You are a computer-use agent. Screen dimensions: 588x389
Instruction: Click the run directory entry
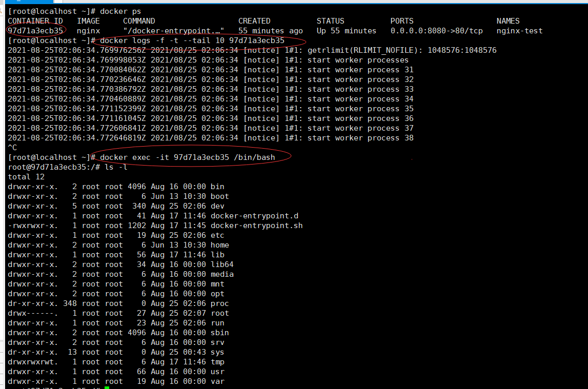pos(217,323)
